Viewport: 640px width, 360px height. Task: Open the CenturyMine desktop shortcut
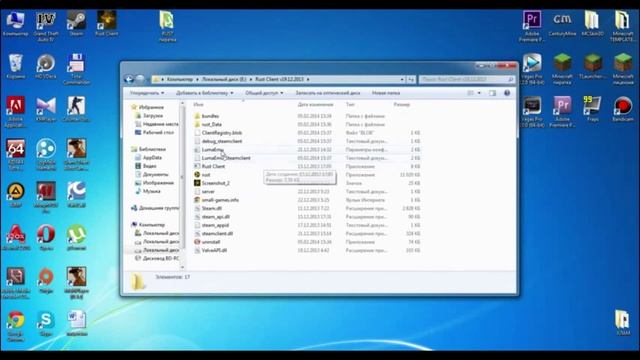pos(562,24)
